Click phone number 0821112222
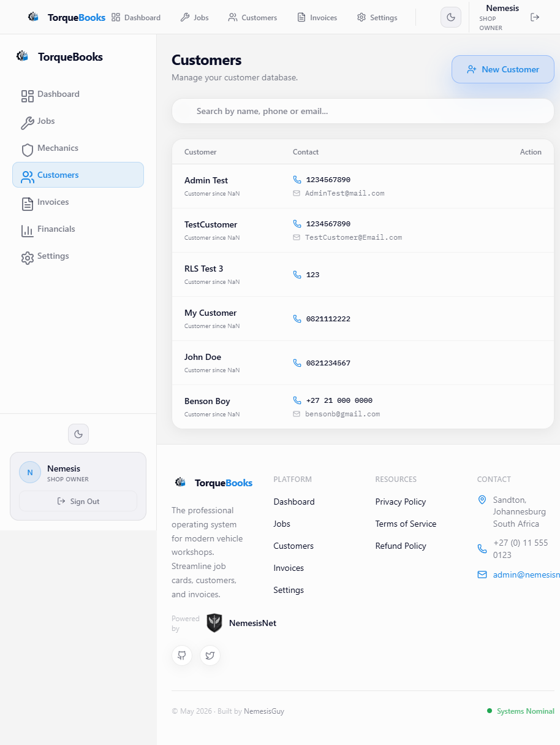This screenshot has height=745, width=560. tap(328, 319)
